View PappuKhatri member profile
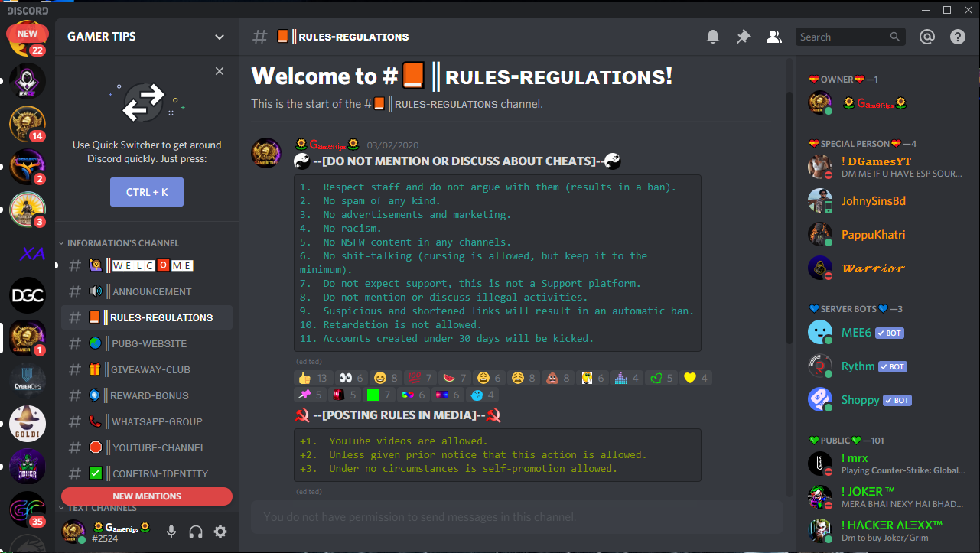The width and height of the screenshot is (980, 553). click(887, 234)
